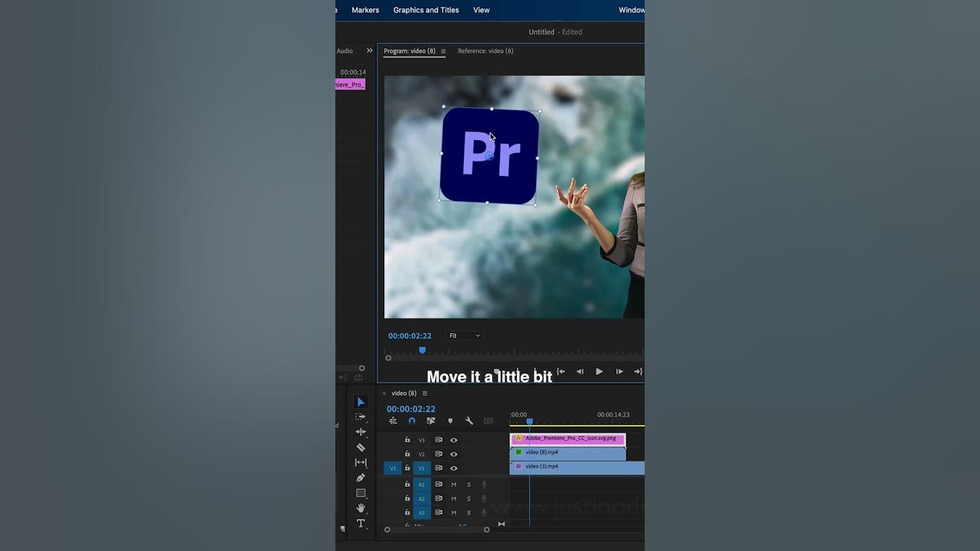Go to Out point
This screenshot has width=980, height=551.
point(639,371)
